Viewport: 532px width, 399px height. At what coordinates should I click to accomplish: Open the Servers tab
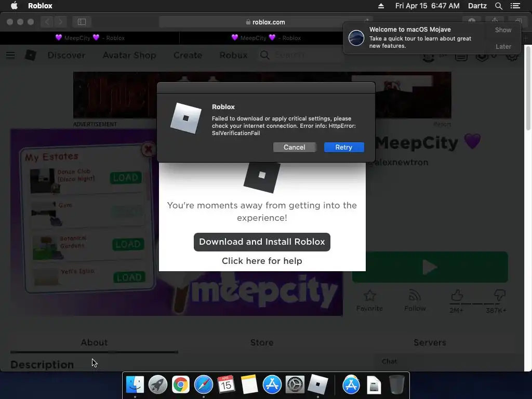coord(430,342)
